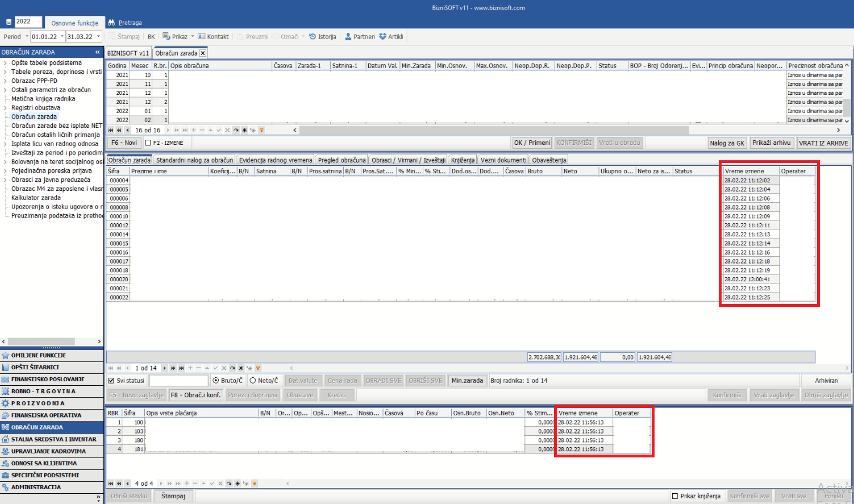
Task: Collapse the Obračun zarada side panel
Action: pos(97,52)
